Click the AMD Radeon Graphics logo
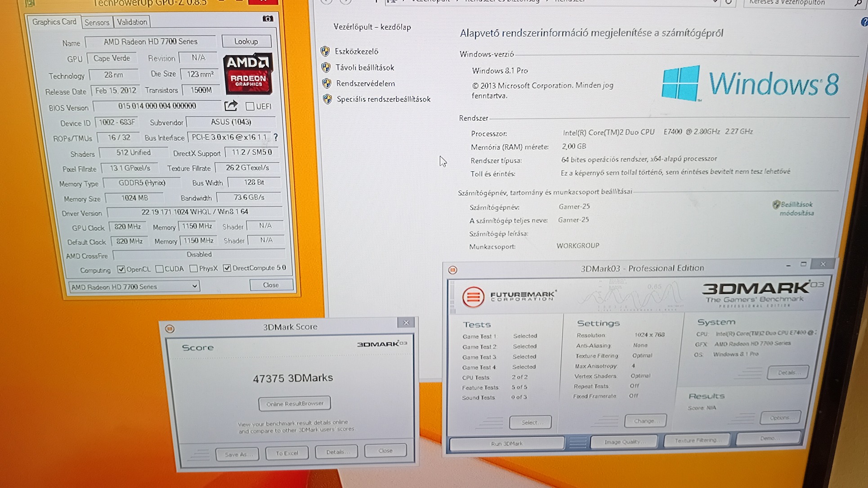Viewport: 868px width, 488px height. [248, 73]
